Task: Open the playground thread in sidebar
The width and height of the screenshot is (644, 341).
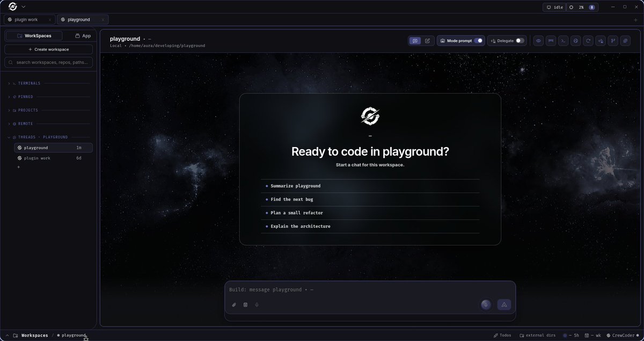Action: 53,148
